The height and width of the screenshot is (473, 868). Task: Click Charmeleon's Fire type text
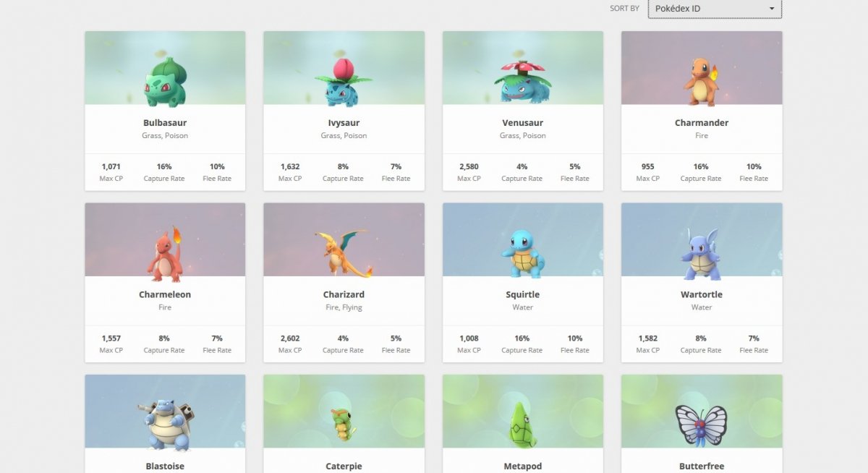coord(165,307)
